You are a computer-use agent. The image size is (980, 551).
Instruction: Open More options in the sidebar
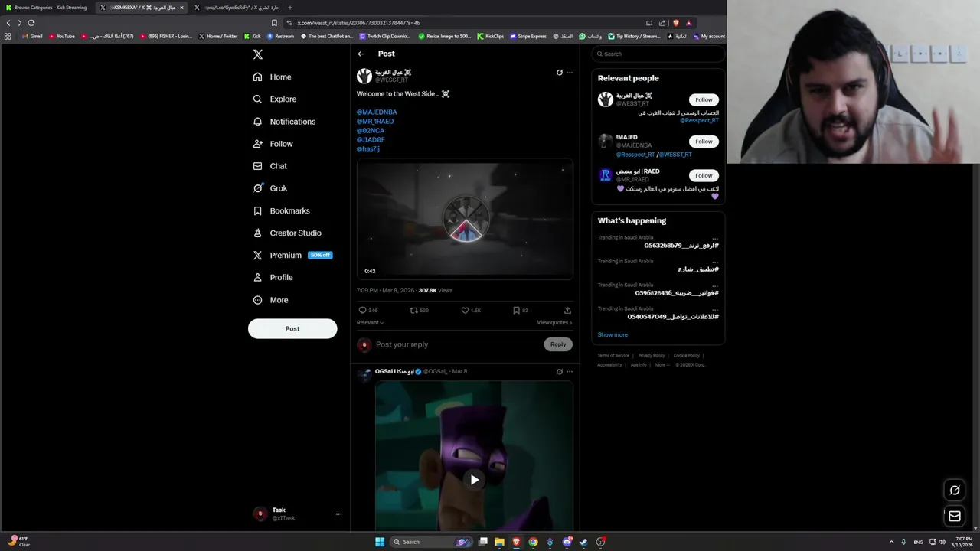[271, 300]
